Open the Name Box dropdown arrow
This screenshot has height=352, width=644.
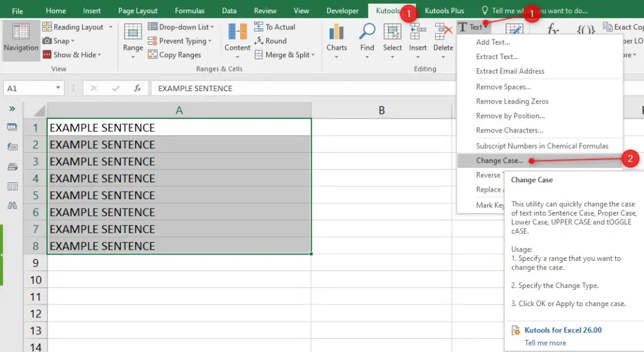[58, 89]
